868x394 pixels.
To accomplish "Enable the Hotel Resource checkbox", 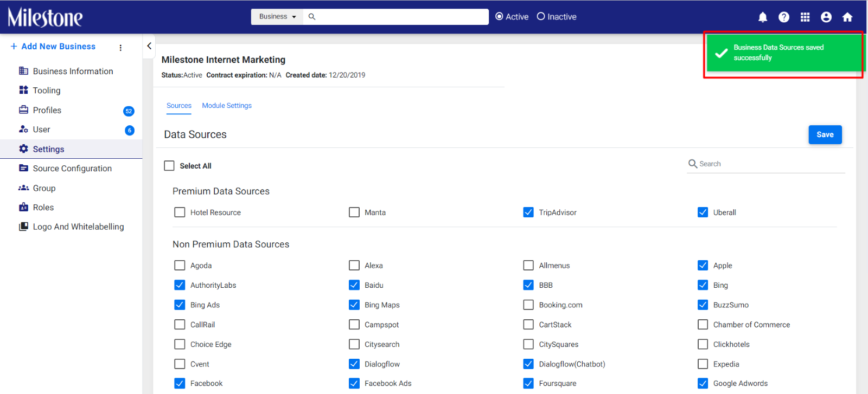I will [180, 212].
